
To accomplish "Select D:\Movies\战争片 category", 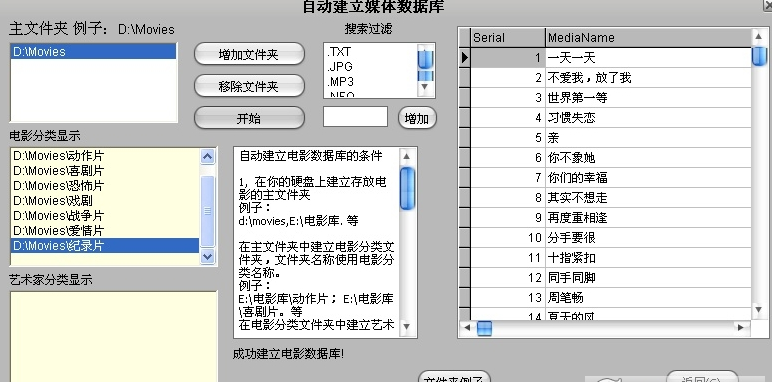I will click(105, 216).
